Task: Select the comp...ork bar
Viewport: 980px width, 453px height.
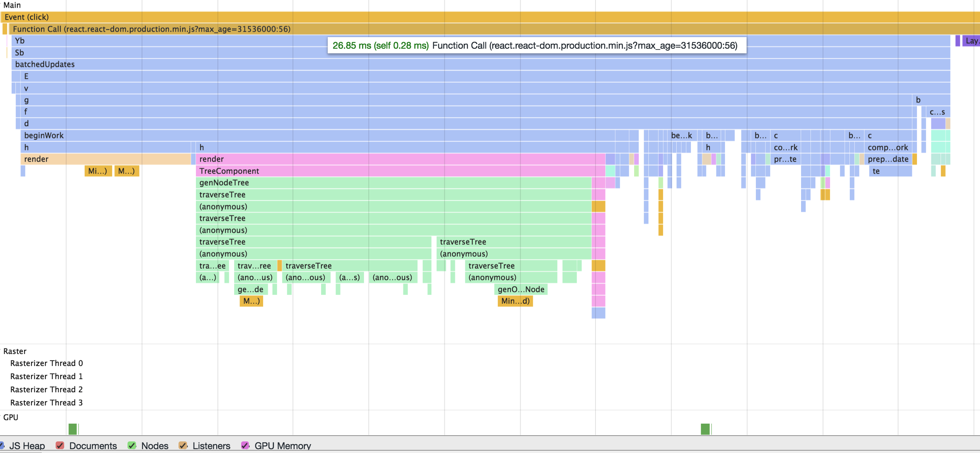Action: tap(888, 147)
